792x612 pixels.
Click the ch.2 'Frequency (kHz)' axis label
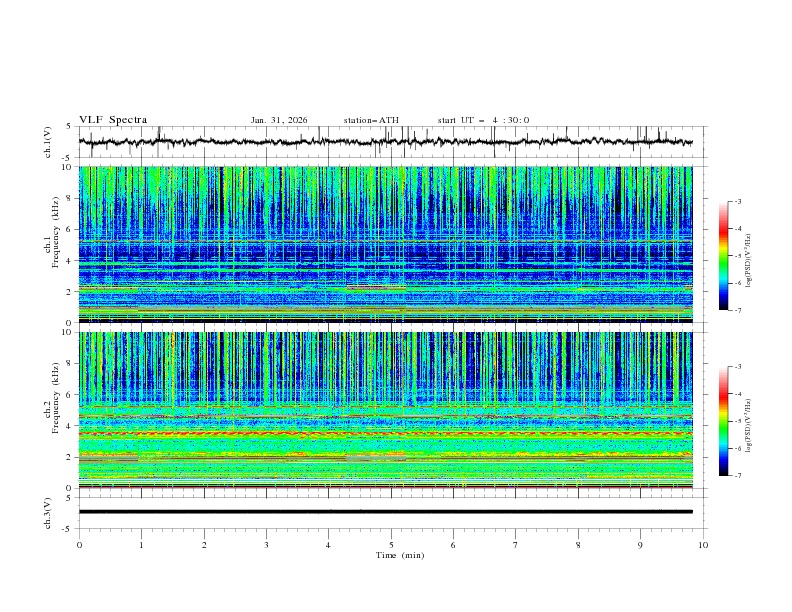click(56, 397)
